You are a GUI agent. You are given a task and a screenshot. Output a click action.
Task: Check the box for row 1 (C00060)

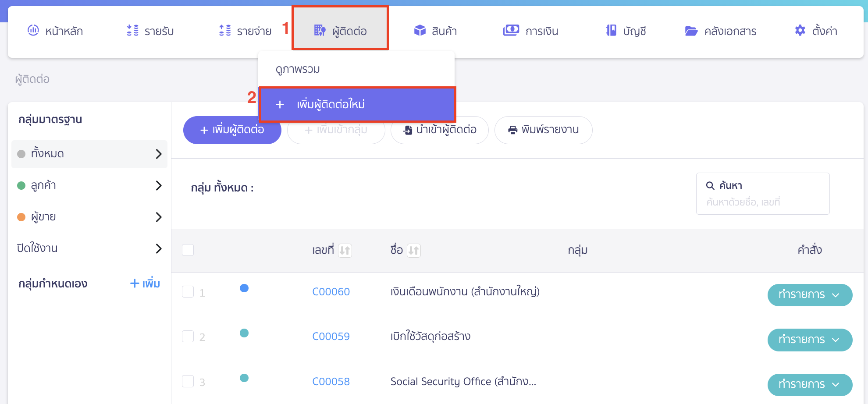click(x=188, y=292)
